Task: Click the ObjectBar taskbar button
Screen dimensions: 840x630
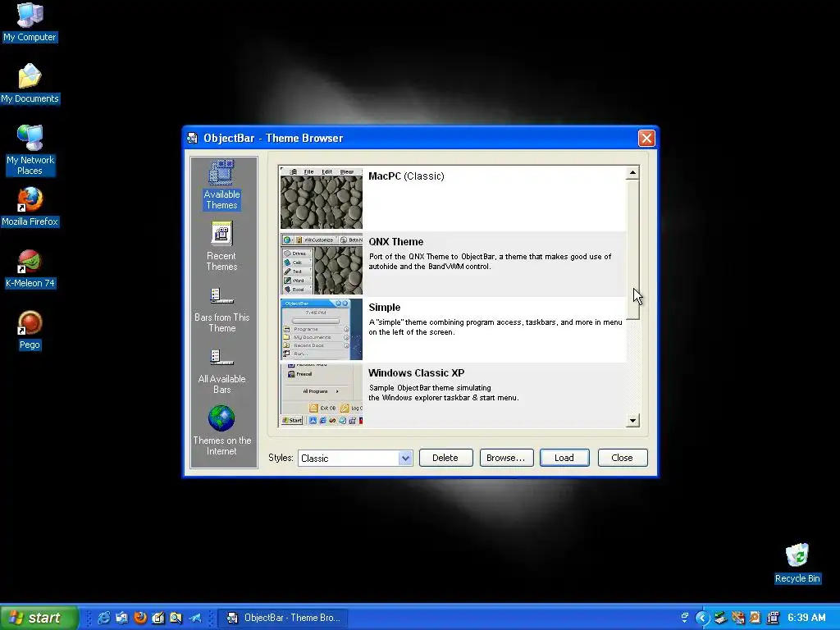Action: [284, 618]
